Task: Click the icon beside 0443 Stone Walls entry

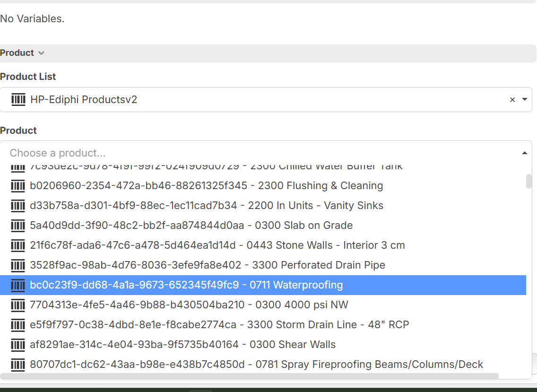Action: click(18, 245)
